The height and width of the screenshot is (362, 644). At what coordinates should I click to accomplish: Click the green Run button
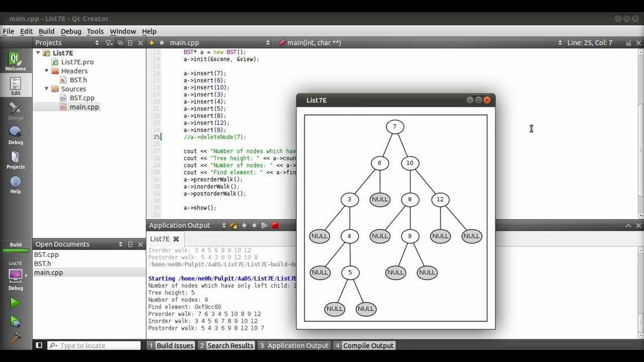(15, 303)
